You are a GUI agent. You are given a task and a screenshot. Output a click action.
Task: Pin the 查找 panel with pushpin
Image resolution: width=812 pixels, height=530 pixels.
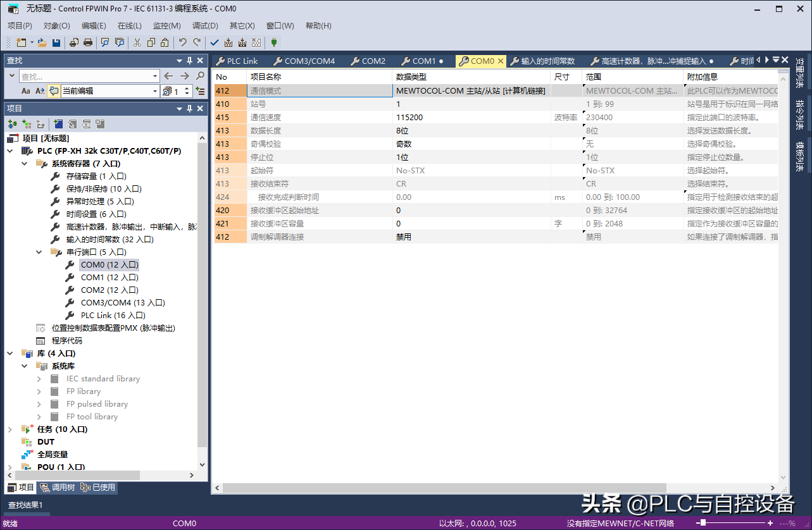click(x=189, y=61)
